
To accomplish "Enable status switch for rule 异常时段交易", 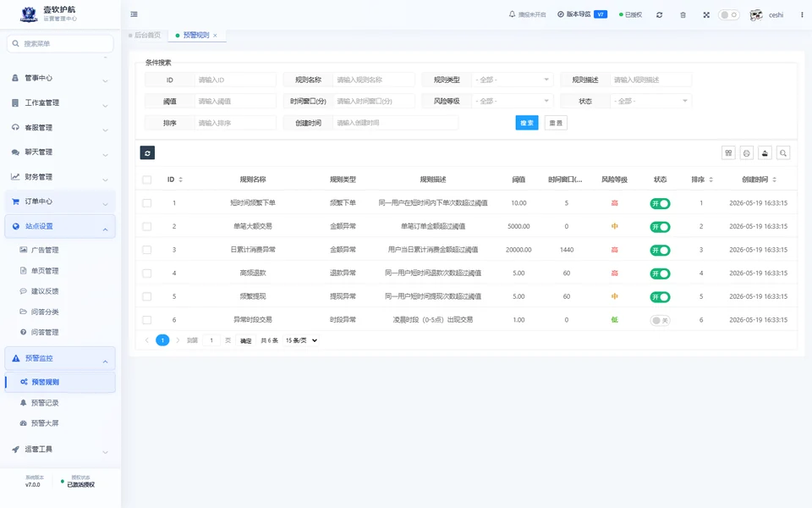I will click(x=660, y=320).
